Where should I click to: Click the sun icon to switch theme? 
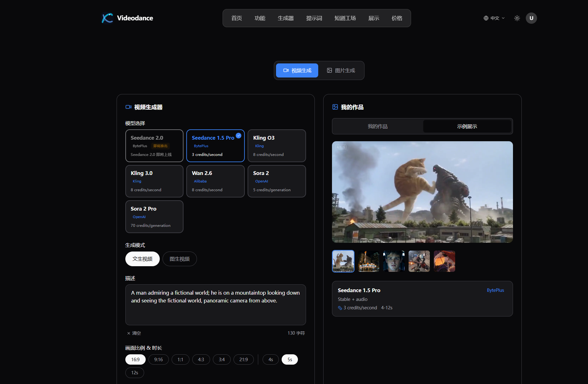517,18
